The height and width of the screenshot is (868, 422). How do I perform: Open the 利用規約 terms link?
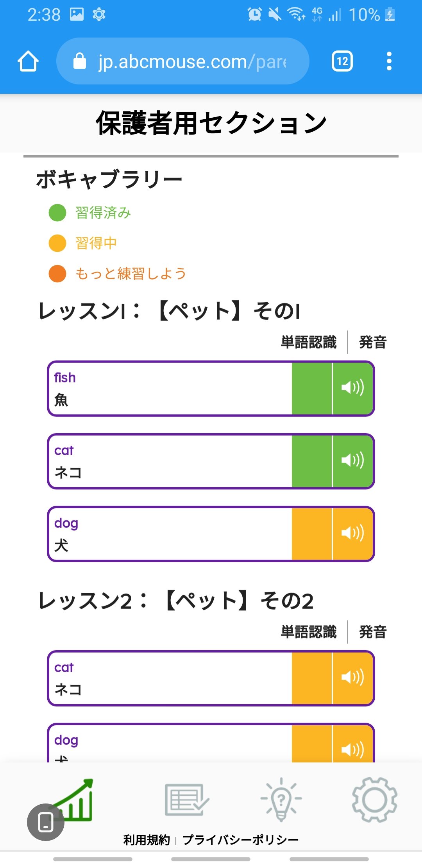click(x=147, y=839)
